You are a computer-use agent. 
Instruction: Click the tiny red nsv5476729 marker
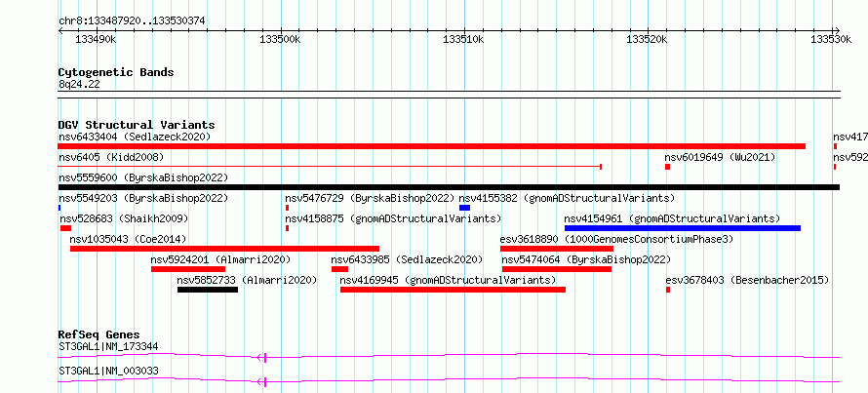point(288,208)
